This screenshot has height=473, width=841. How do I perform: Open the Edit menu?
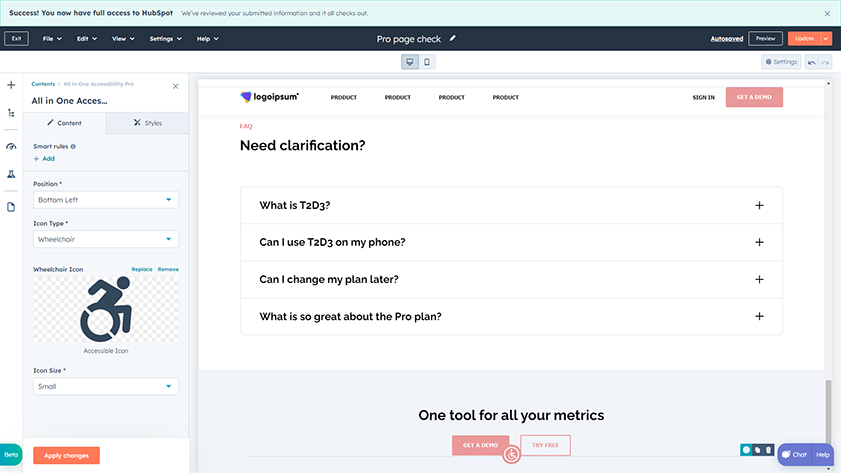(x=86, y=39)
